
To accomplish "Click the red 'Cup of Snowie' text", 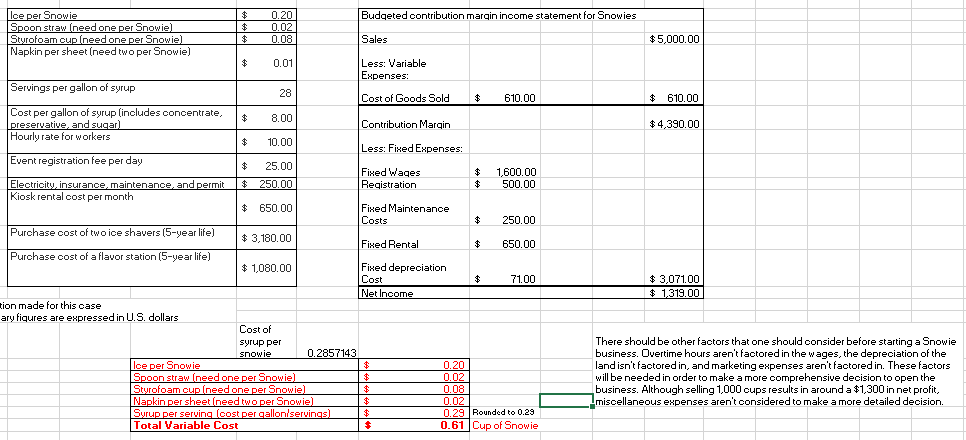I will pyautogui.click(x=505, y=425).
